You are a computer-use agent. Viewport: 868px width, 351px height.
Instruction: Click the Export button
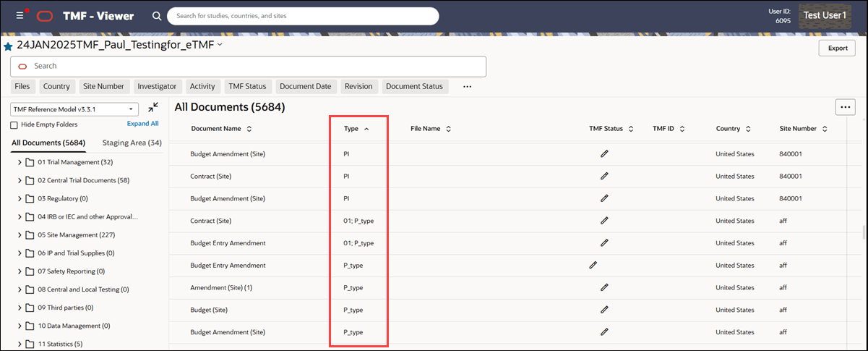(x=838, y=48)
